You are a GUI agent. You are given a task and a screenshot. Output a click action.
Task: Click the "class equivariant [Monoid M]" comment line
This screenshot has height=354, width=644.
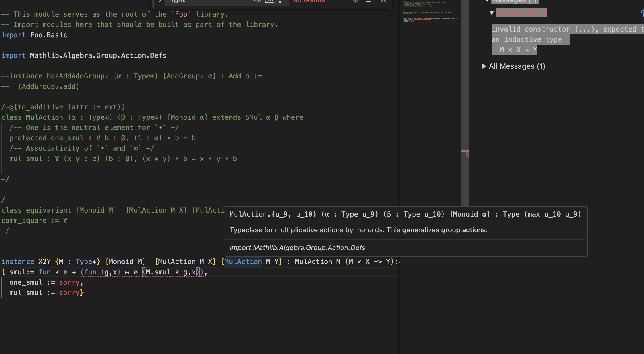(x=113, y=210)
